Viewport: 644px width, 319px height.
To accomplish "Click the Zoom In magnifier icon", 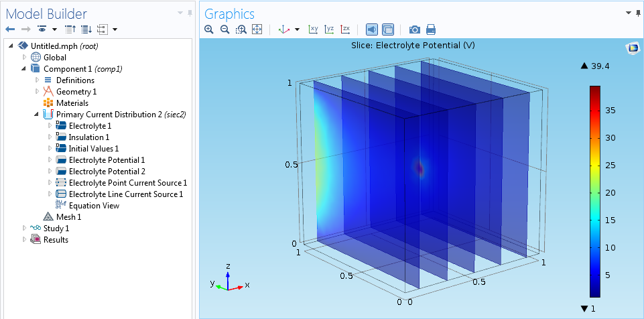I will [x=209, y=29].
